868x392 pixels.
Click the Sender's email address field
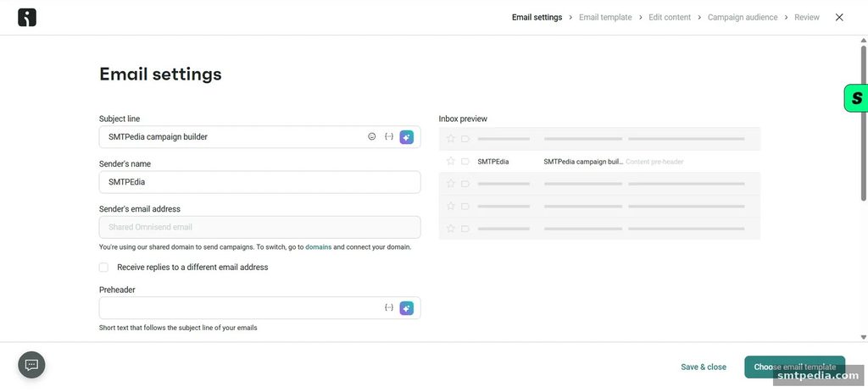259,227
